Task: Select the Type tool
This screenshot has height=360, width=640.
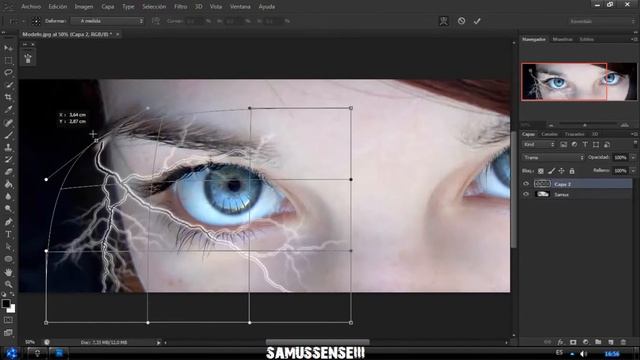Action: pos(8,234)
